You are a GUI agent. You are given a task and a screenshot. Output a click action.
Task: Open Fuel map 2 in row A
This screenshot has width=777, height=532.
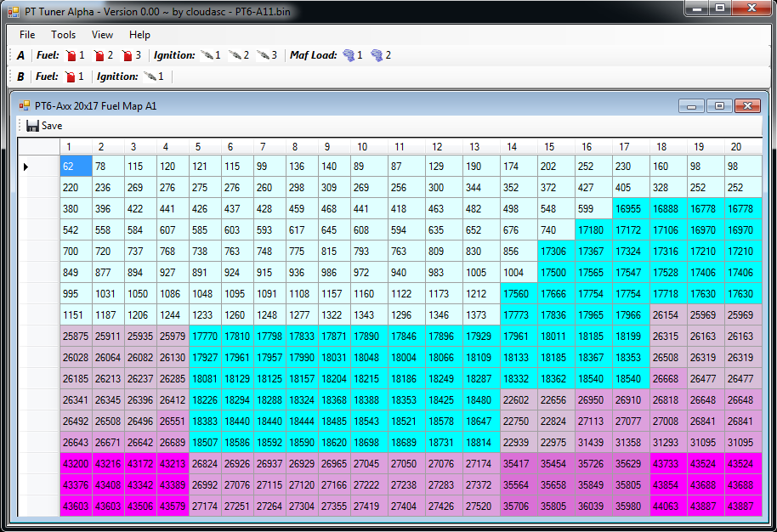coord(102,55)
